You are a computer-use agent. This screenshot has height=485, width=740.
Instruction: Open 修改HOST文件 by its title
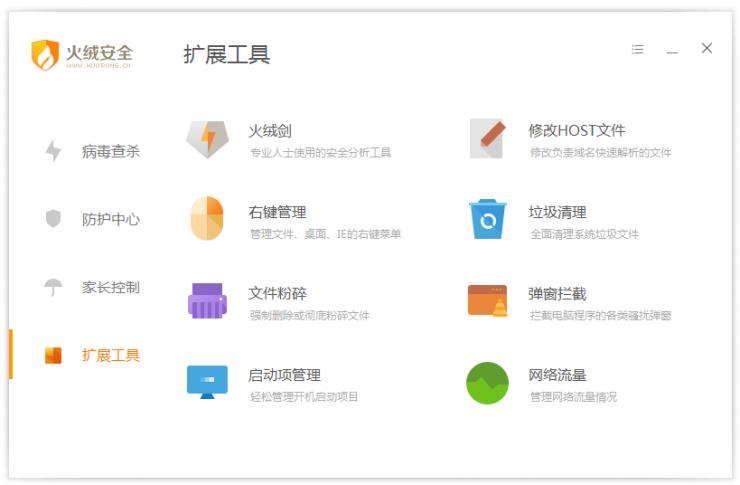tap(577, 130)
